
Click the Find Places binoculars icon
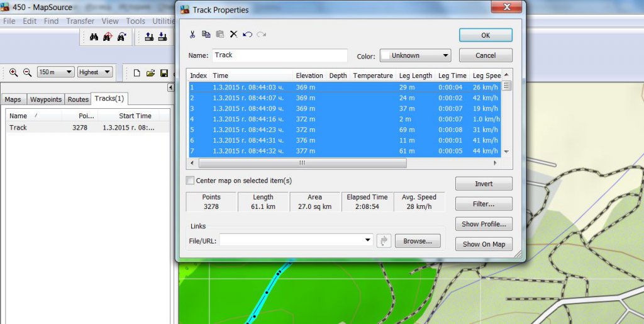[94, 37]
